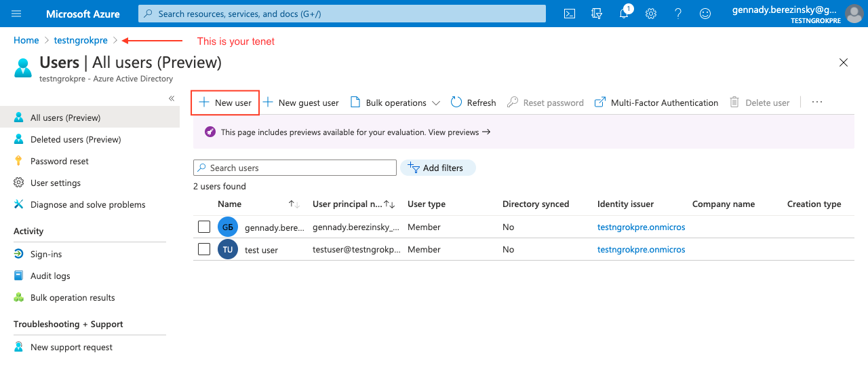Screen dimensions: 868x374
Task: Click the Deleted users person icon
Action: (18, 139)
